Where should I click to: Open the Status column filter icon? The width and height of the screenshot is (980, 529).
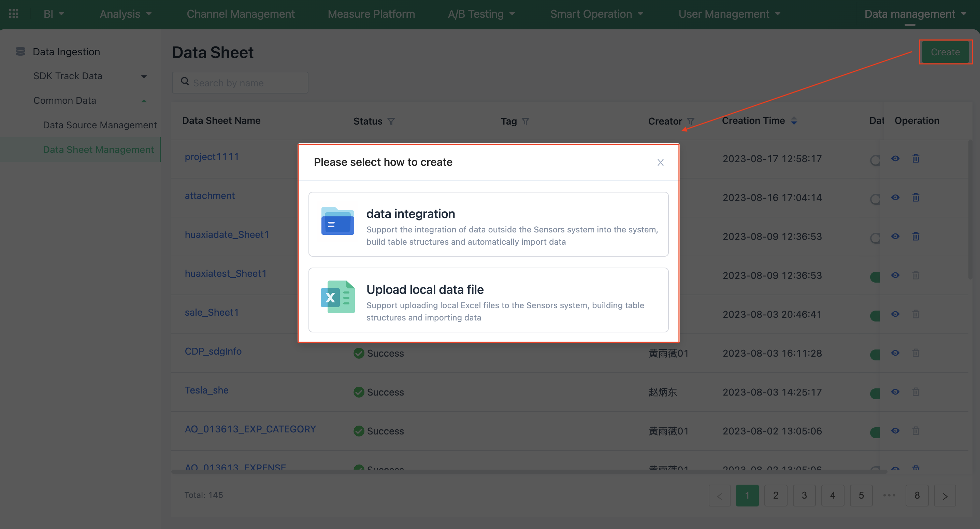point(391,121)
